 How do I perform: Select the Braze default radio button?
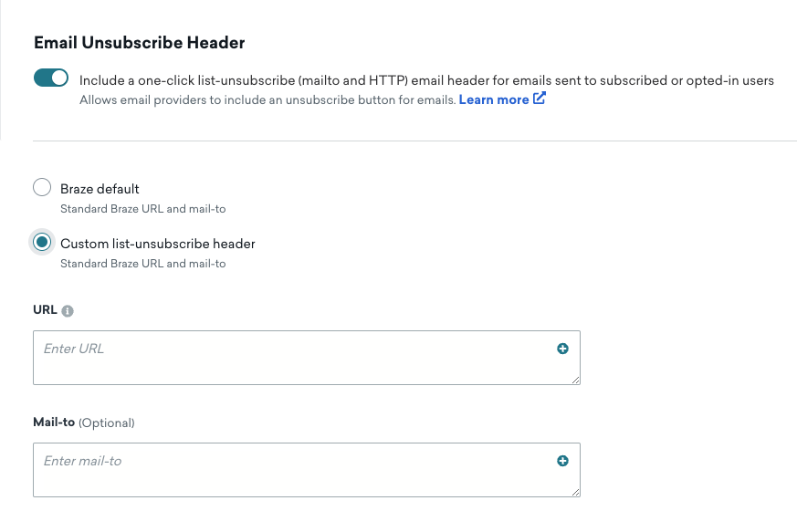42,187
